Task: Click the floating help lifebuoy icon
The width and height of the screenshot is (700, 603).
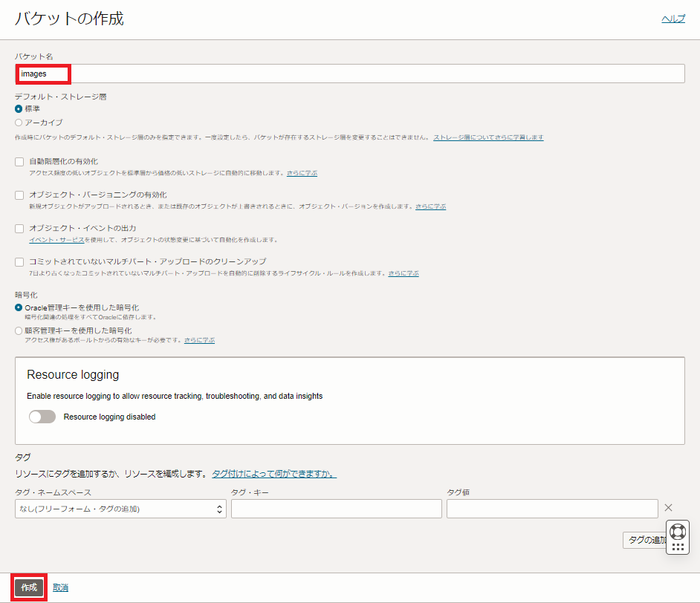Action: pyautogui.click(x=677, y=532)
